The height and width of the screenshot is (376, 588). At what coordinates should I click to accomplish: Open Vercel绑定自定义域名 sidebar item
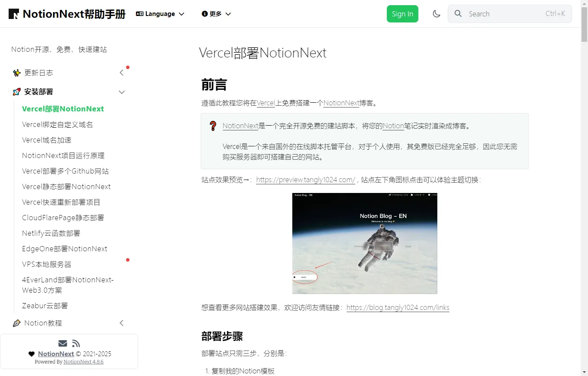point(57,124)
